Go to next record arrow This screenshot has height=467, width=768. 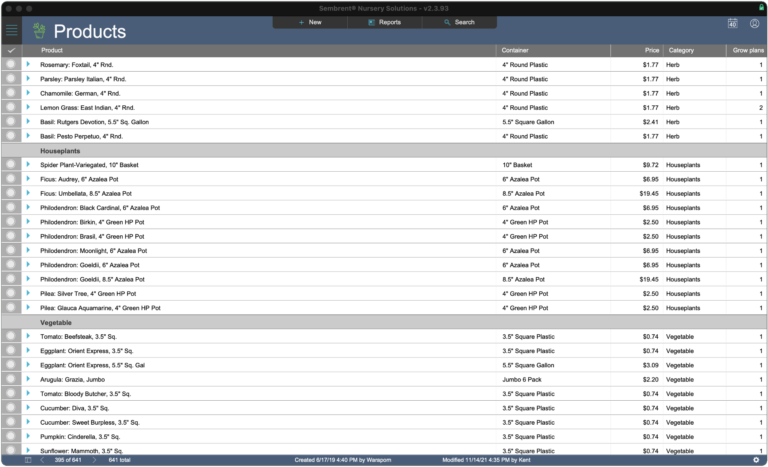click(94, 460)
